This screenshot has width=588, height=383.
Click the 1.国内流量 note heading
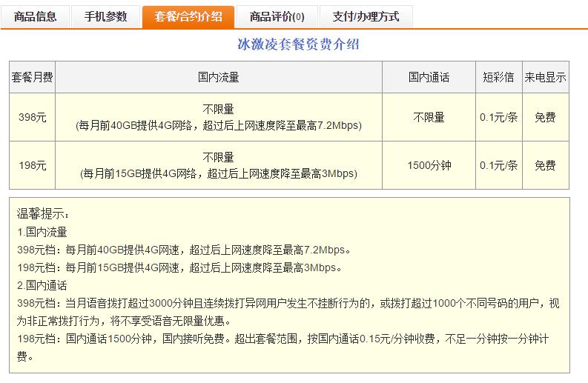click(x=42, y=232)
